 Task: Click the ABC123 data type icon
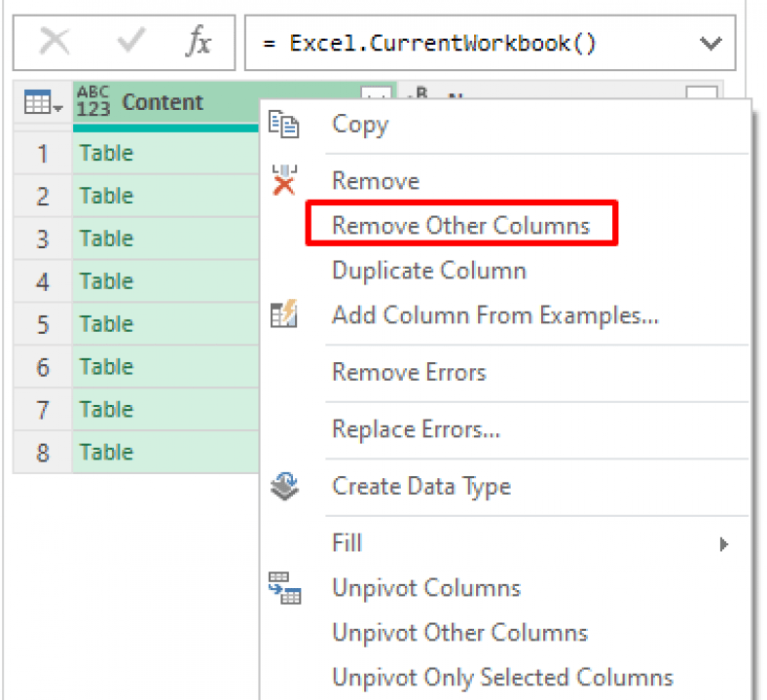[92, 101]
